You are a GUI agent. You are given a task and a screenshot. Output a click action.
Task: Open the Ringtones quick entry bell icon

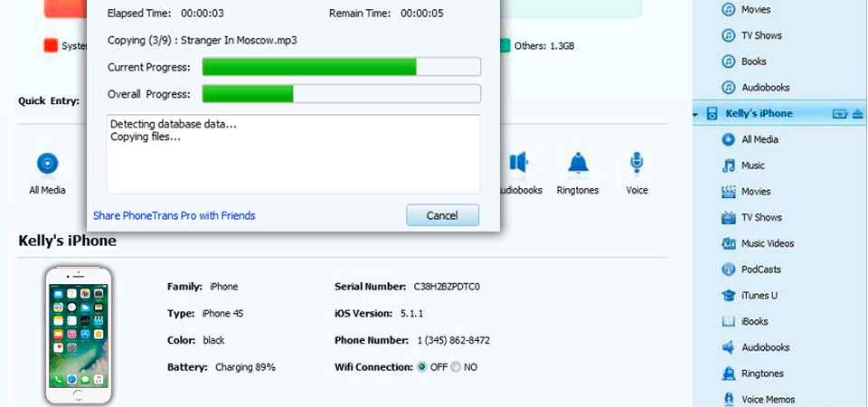coord(578,164)
